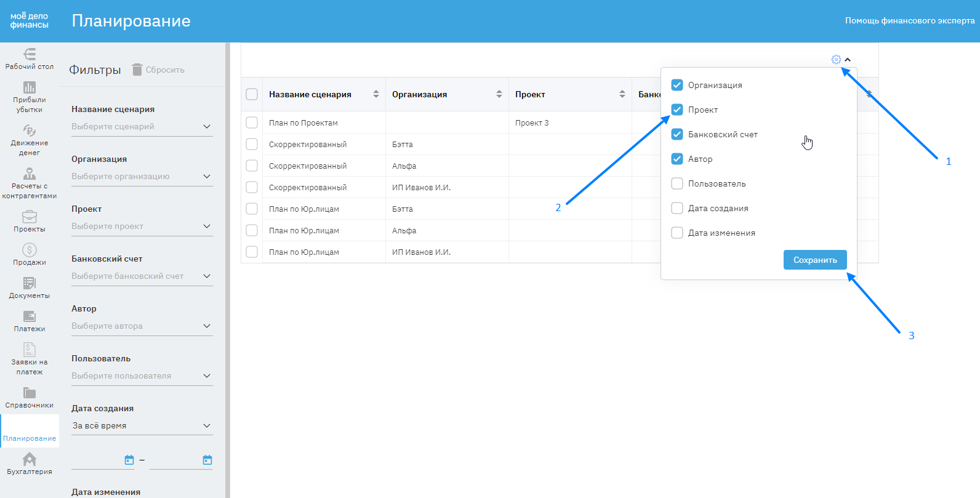Select the План по Проектам row checkbox

point(252,122)
